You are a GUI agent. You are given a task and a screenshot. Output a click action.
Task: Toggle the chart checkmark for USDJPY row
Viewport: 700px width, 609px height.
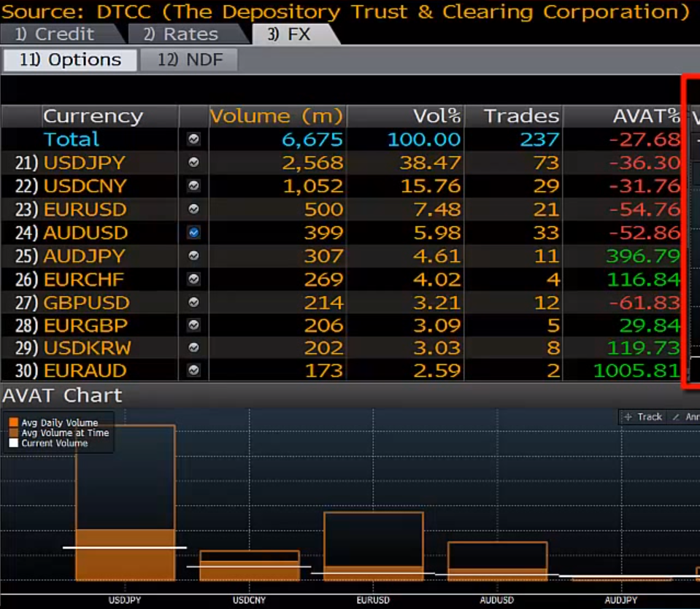193,163
